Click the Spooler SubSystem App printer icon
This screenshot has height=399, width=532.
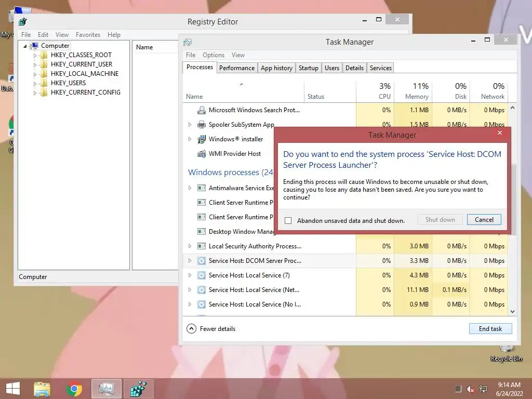click(202, 125)
